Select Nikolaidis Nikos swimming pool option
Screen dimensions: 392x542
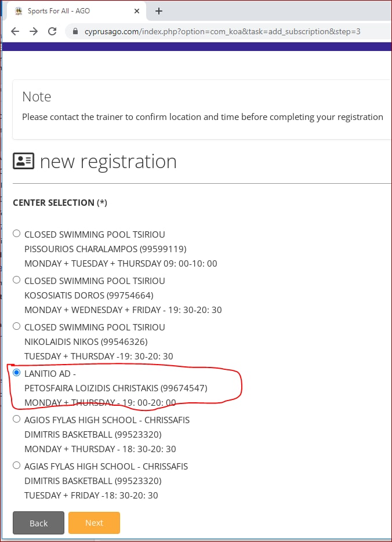tap(17, 326)
